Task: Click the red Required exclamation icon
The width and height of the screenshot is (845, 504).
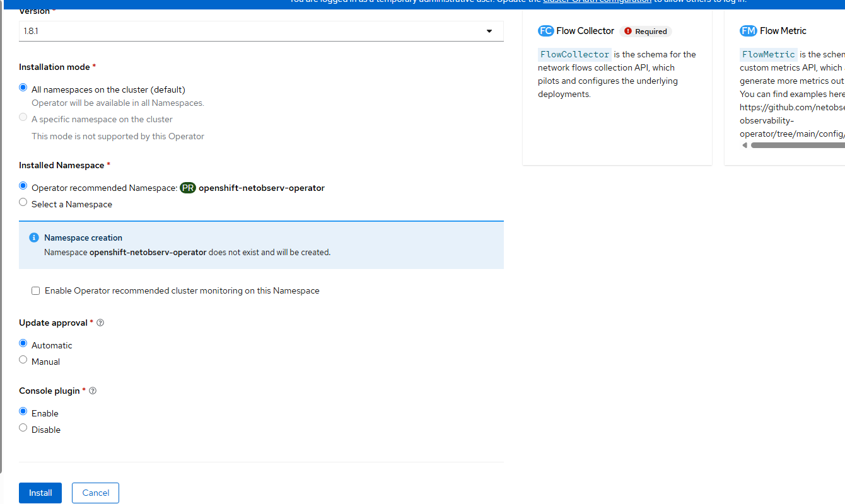Action: coord(628,31)
